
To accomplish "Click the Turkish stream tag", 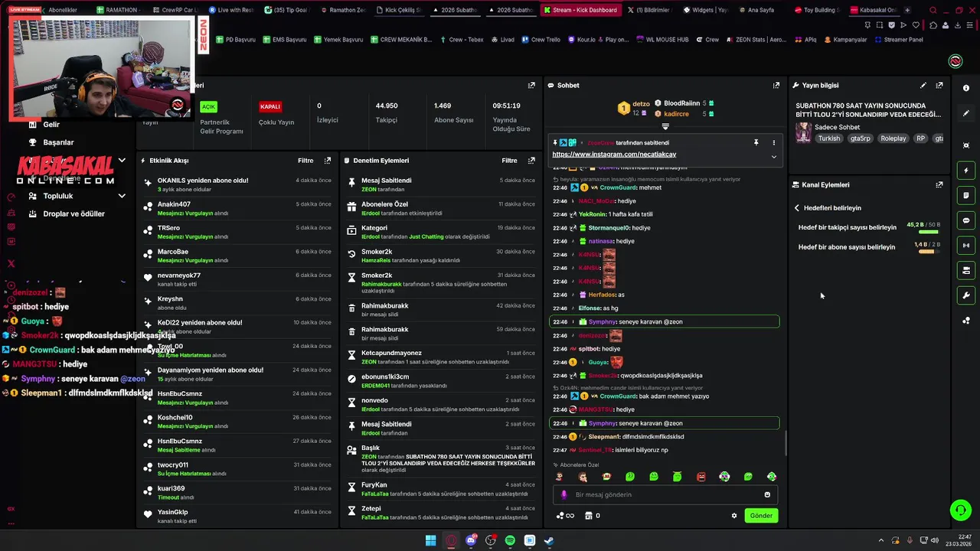I will (x=828, y=139).
